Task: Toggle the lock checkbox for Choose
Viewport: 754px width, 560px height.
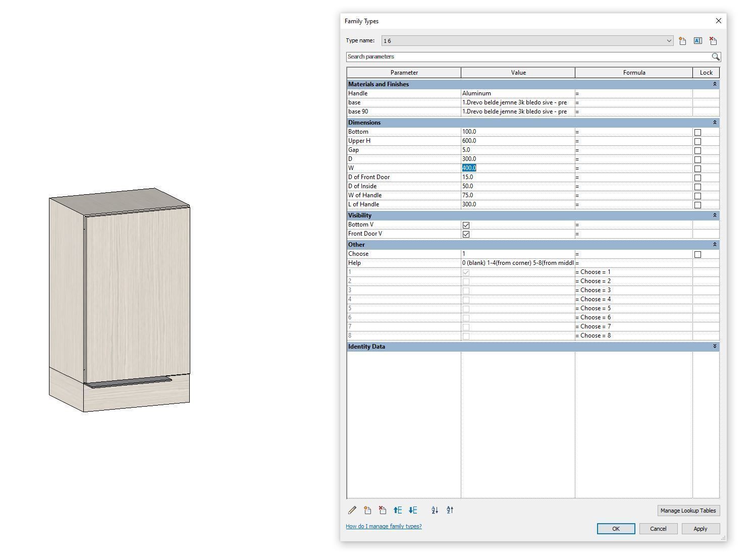Action: coord(697,254)
